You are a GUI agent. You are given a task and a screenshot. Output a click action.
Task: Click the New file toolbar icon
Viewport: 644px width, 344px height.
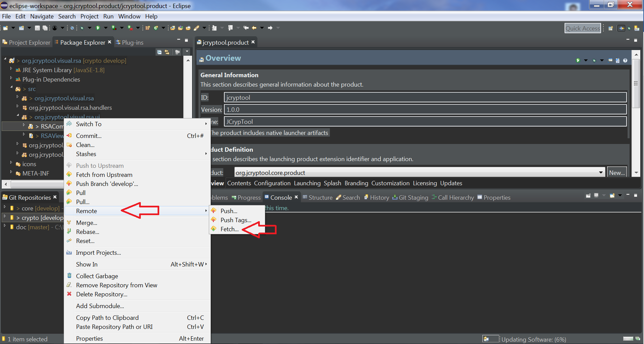(x=5, y=28)
